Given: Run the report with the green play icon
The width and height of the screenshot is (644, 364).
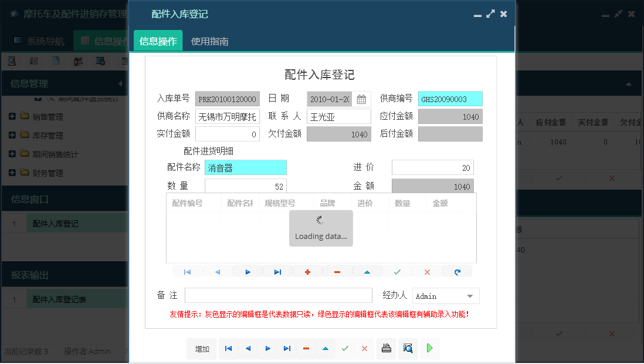Looking at the screenshot, I should [x=429, y=348].
